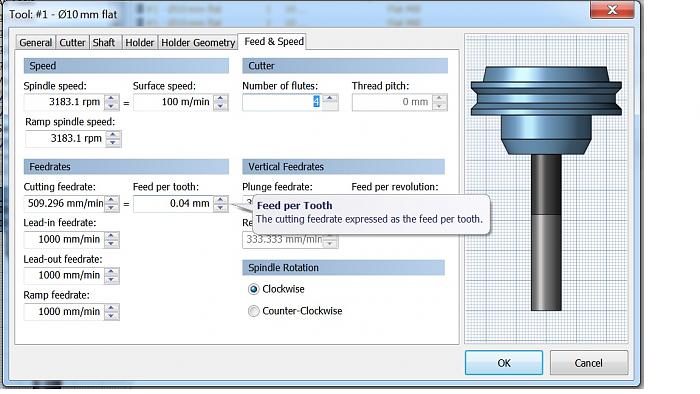Click the Spindle speed input field
700x394 pixels.
(x=64, y=102)
